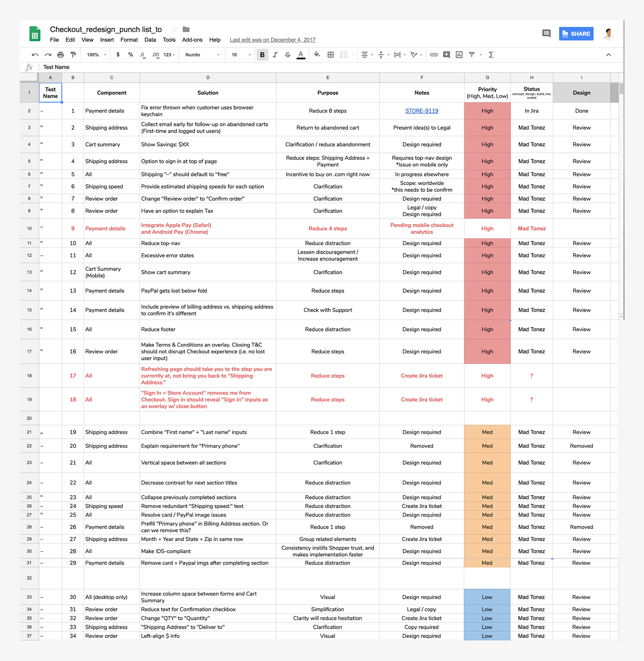
Task: Open the text rotation dropdown
Action: coord(416,55)
